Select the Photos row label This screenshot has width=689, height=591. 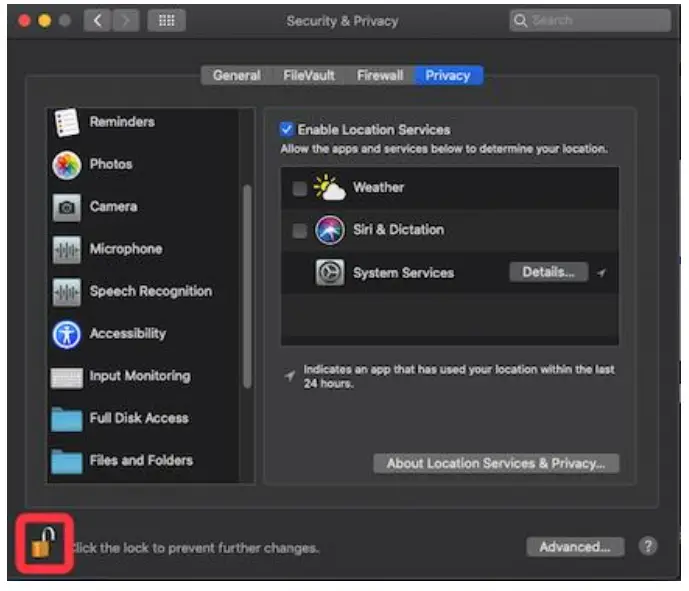click(x=111, y=164)
